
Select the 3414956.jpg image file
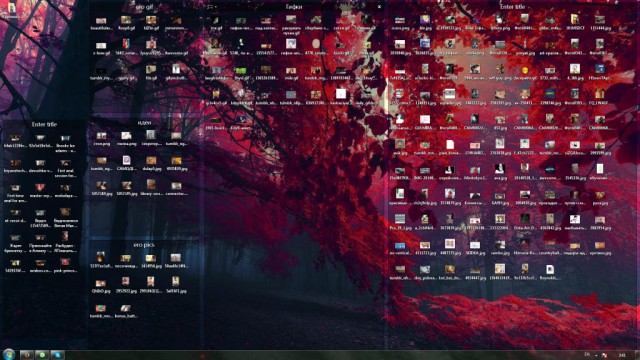click(151, 261)
